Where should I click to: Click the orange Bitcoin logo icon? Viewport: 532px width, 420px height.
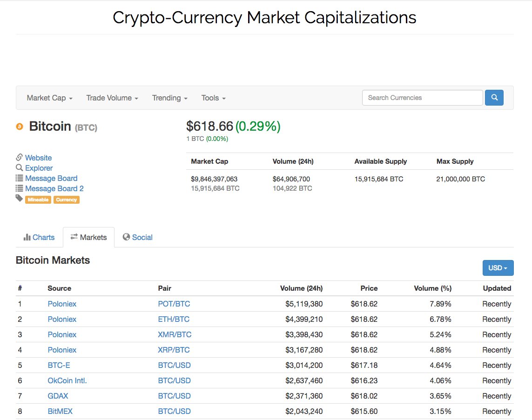19,126
